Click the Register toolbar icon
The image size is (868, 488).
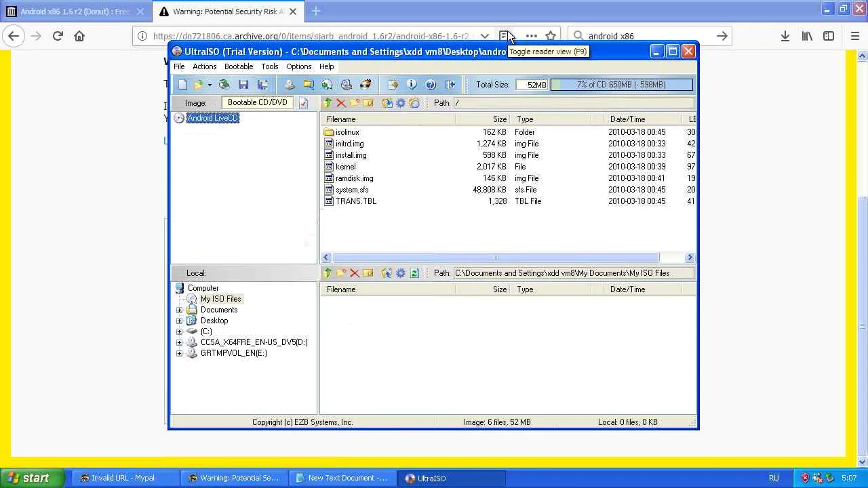point(393,85)
